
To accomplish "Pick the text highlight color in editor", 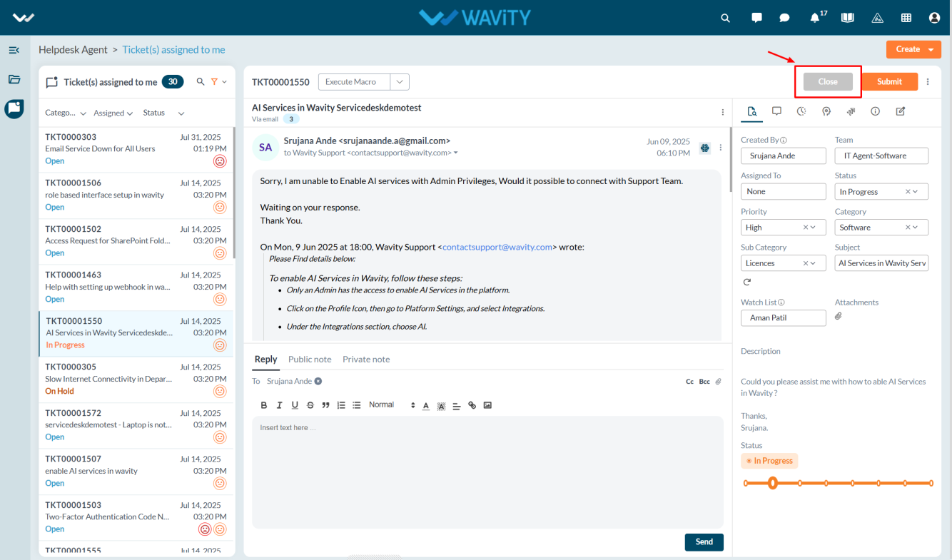I will [441, 405].
